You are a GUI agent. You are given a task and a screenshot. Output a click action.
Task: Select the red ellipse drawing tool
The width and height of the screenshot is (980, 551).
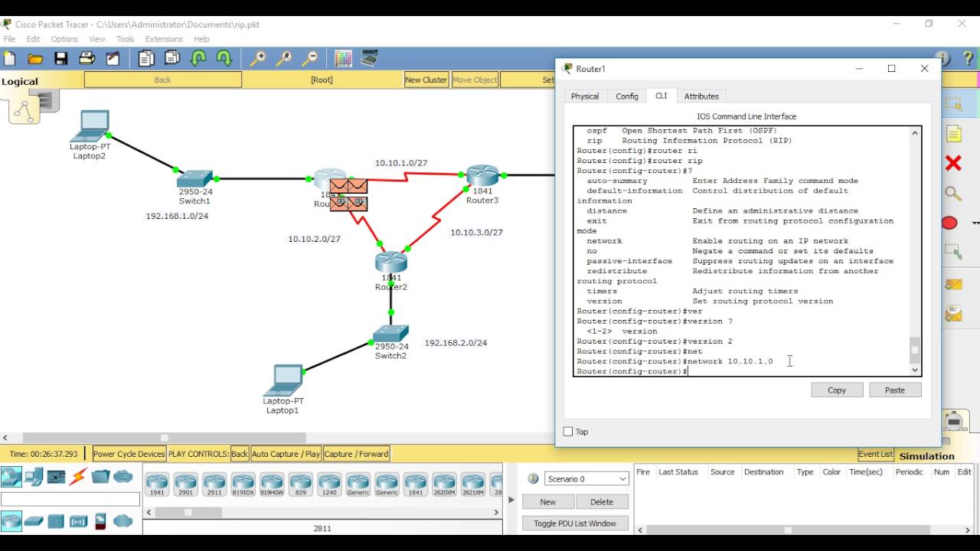coord(950,223)
